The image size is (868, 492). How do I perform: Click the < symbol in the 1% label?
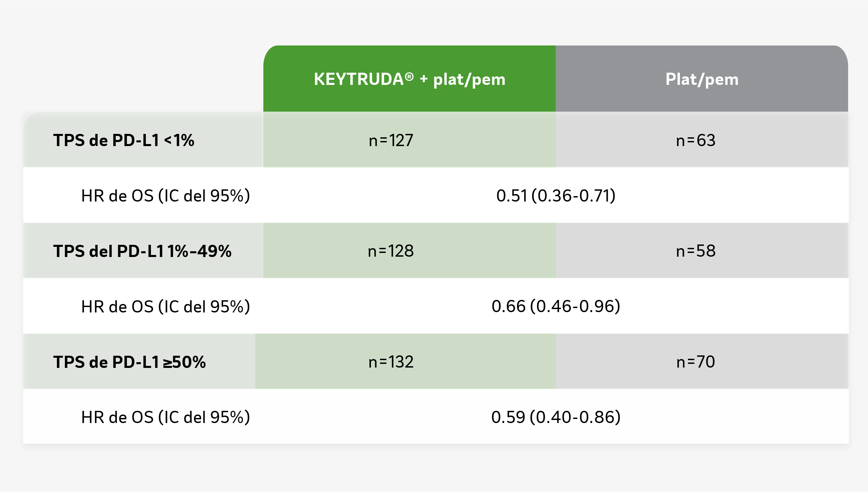pyautogui.click(x=168, y=141)
